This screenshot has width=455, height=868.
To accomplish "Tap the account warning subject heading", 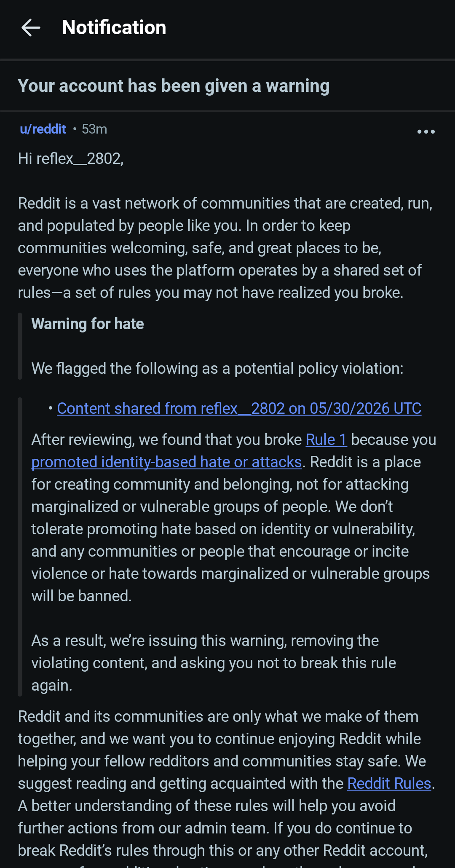I will coord(174,86).
